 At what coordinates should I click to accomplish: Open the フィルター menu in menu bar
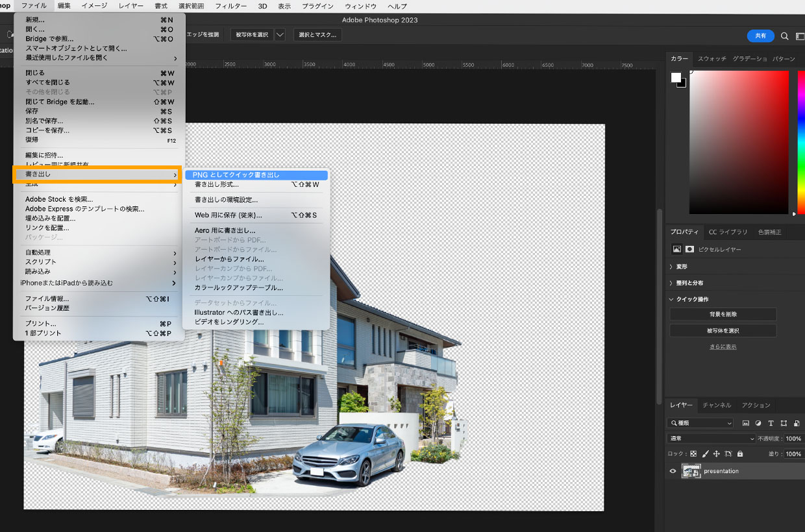click(x=230, y=6)
